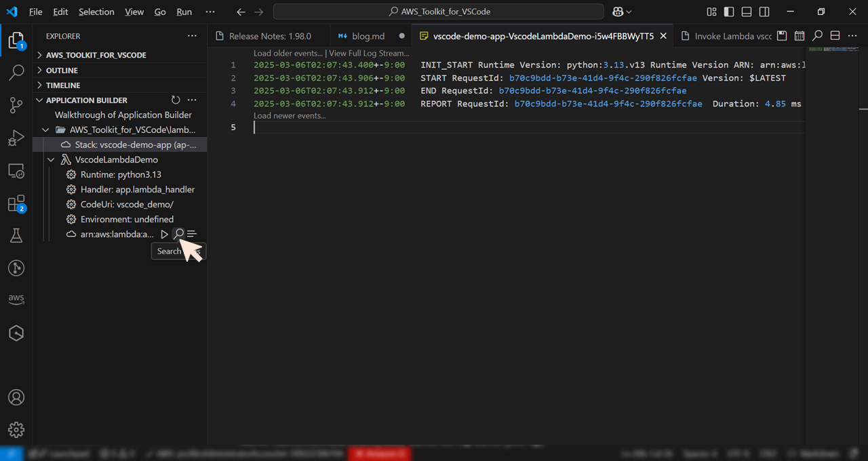Viewport: 868px width, 461px height.
Task: Open the Extensions view icon
Action: (x=16, y=203)
